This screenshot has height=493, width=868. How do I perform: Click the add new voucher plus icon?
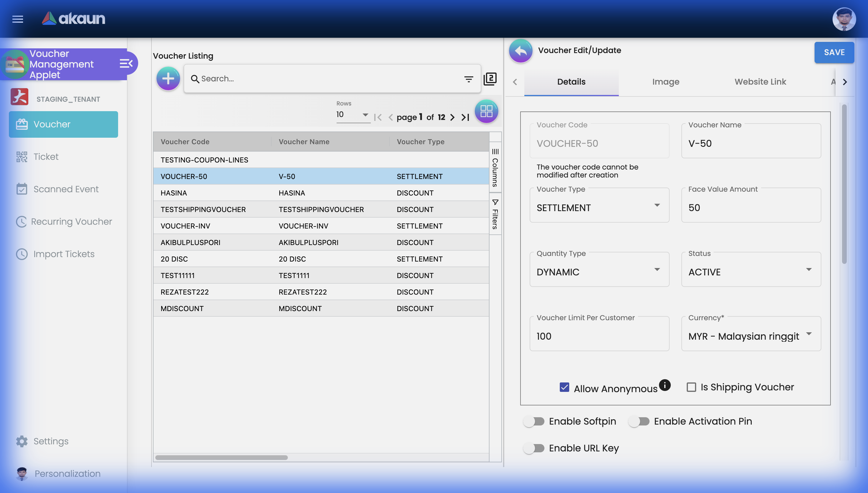(x=168, y=78)
